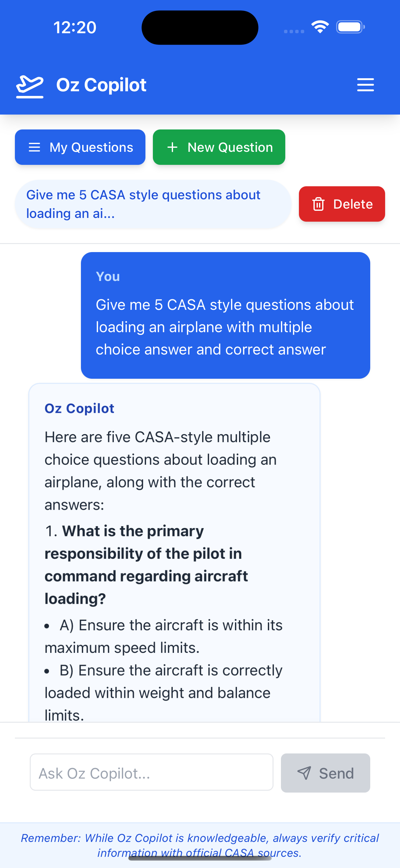Click the Send button label

[x=336, y=773]
